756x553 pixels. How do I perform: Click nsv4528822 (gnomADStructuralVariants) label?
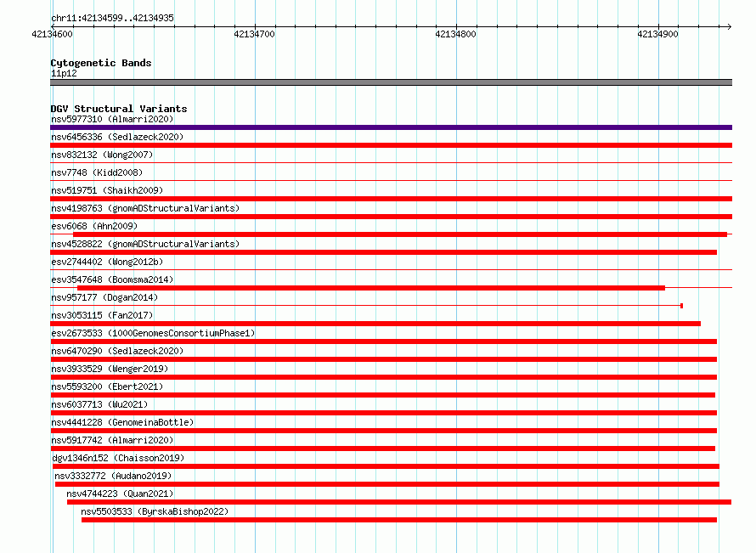click(x=145, y=244)
